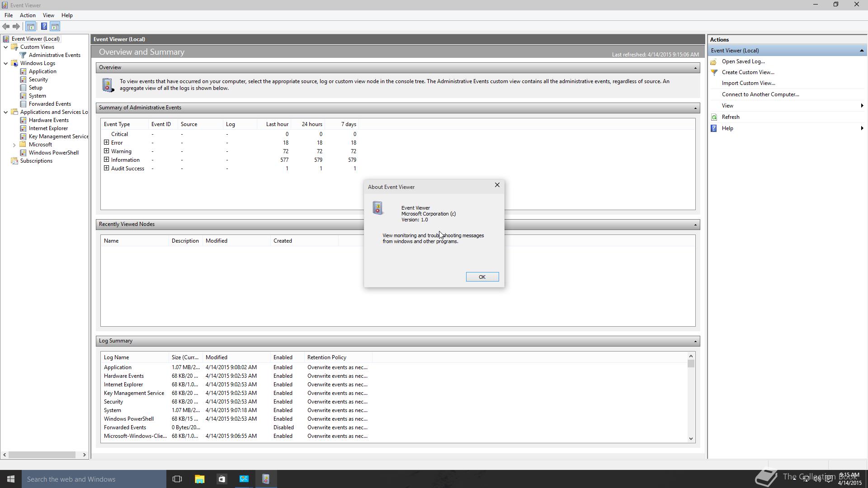Click Connect to Another Computer action
Image resolution: width=868 pixels, height=488 pixels.
pyautogui.click(x=760, y=94)
